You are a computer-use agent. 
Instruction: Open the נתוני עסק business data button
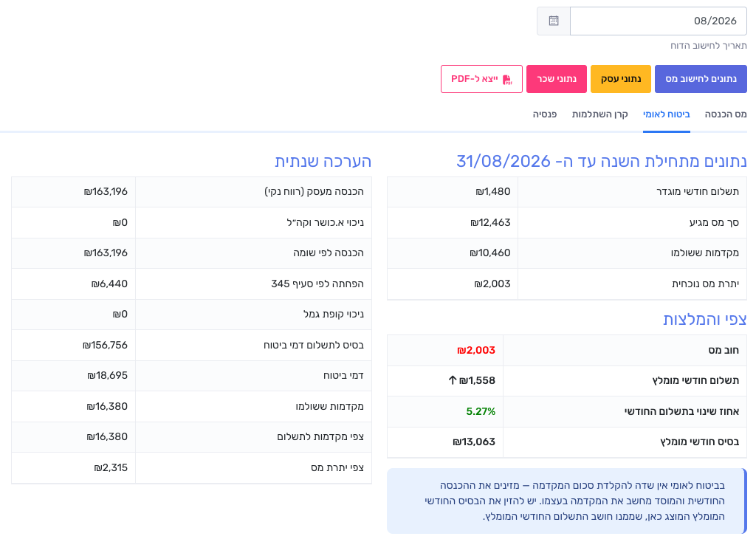tap(620, 78)
